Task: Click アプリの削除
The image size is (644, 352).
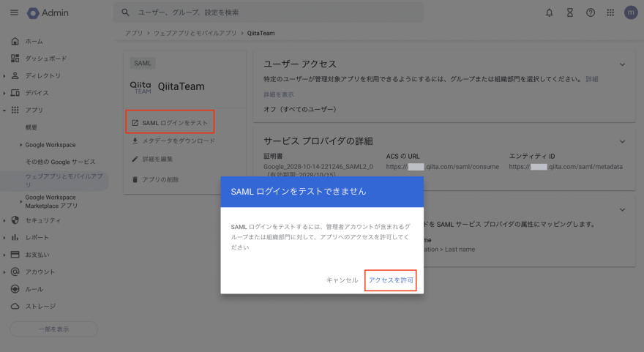Action: coord(160,179)
